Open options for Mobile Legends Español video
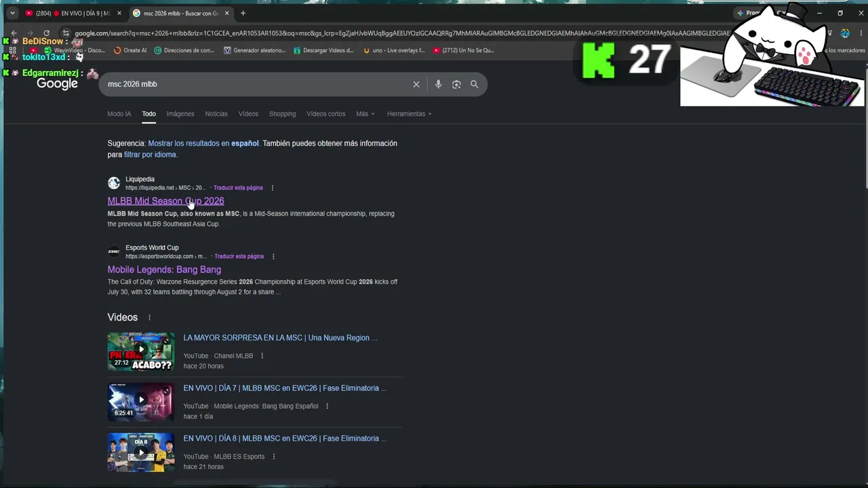 click(x=327, y=406)
